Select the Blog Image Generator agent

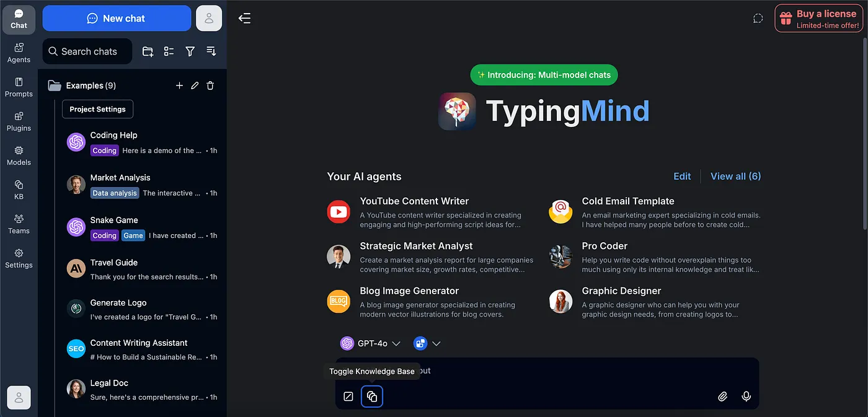(431, 302)
